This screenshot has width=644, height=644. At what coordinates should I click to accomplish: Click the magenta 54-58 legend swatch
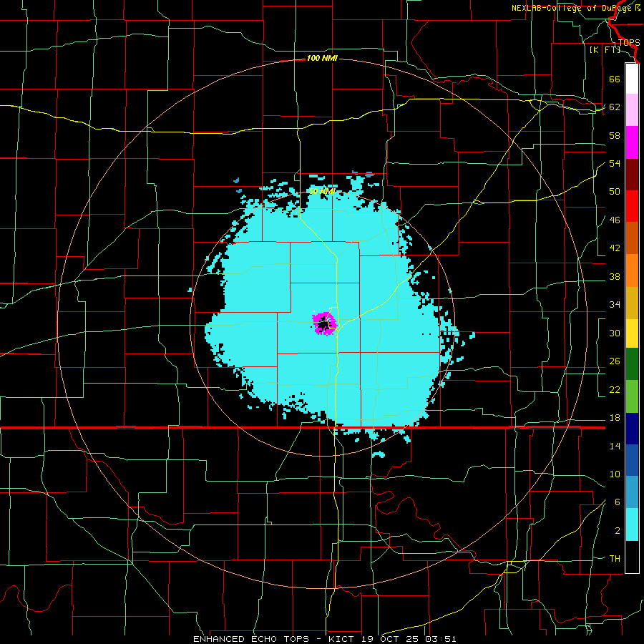[x=632, y=142]
